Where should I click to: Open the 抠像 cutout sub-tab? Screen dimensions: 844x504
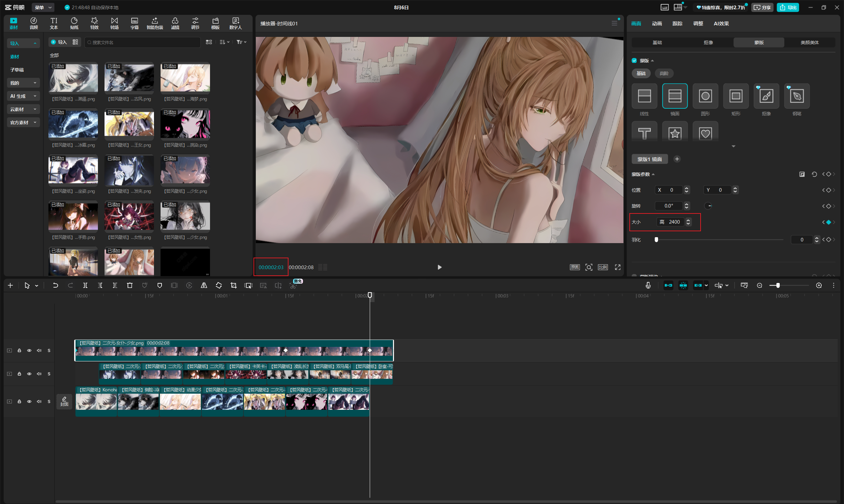tap(708, 42)
